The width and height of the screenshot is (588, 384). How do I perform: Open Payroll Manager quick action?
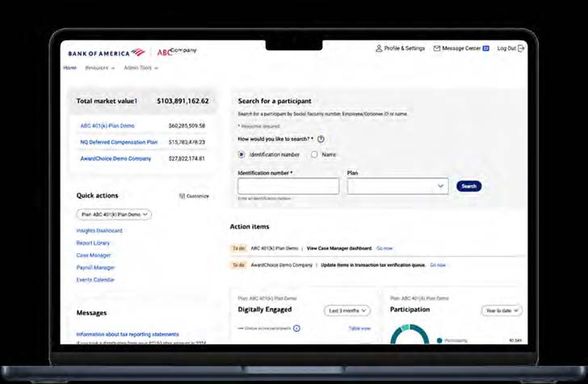95,268
